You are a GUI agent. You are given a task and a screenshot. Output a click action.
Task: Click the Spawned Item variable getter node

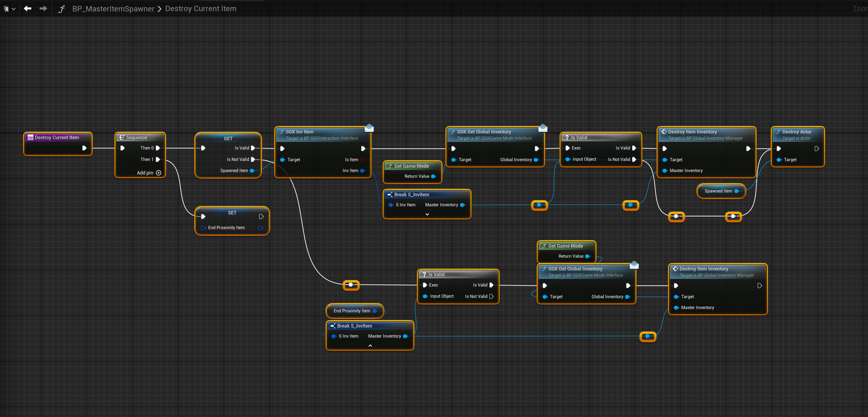click(x=718, y=191)
